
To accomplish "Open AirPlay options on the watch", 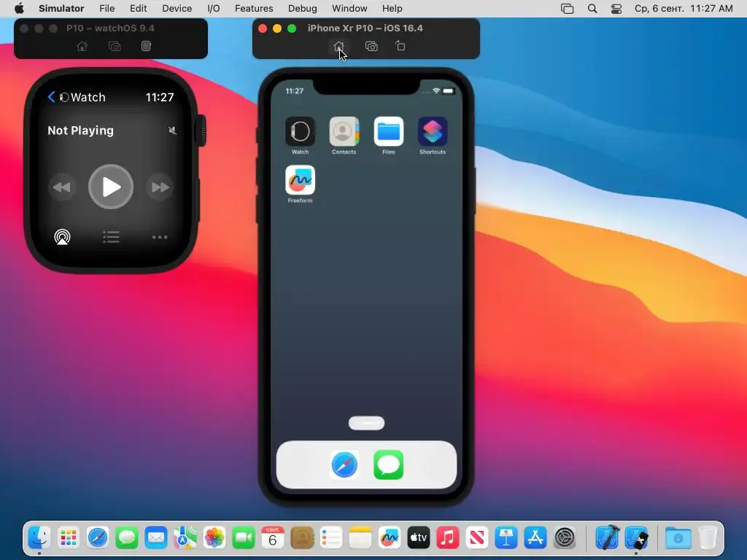I will [x=63, y=237].
